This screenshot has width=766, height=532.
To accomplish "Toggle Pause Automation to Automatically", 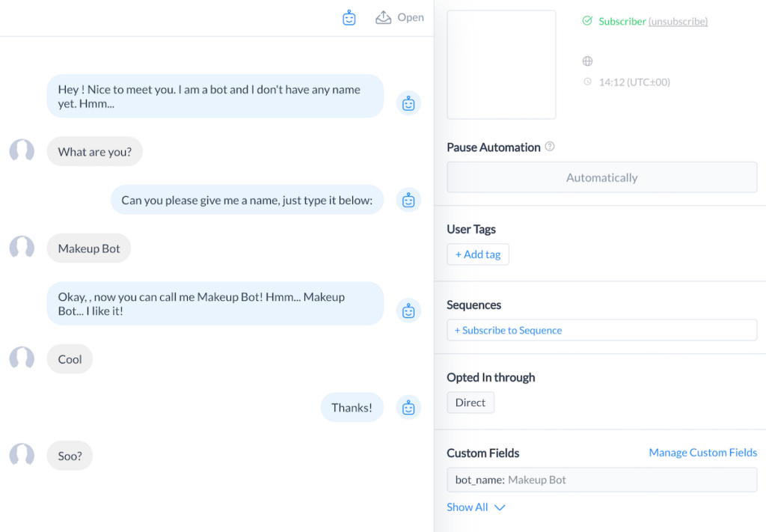I will click(601, 177).
